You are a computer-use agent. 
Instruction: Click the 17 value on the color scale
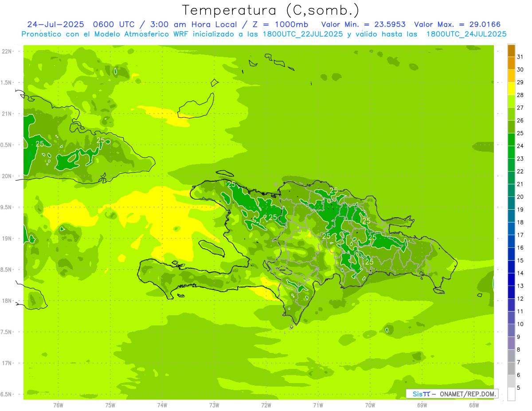coord(520,235)
